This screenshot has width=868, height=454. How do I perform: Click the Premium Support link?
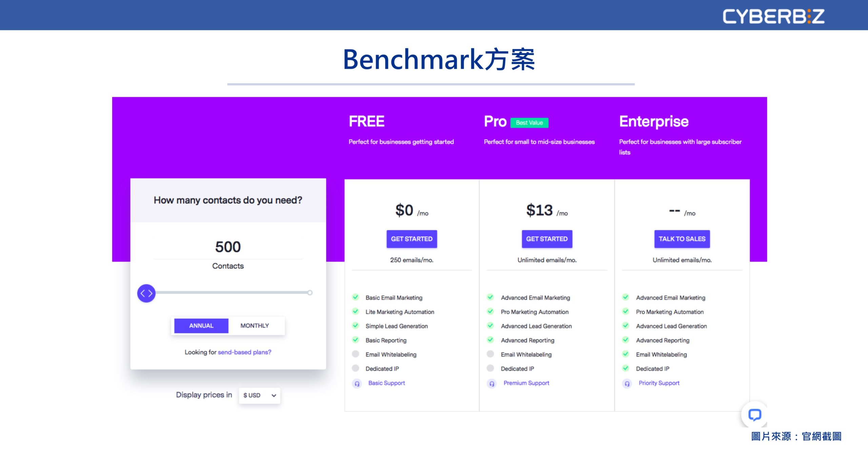coord(526,383)
